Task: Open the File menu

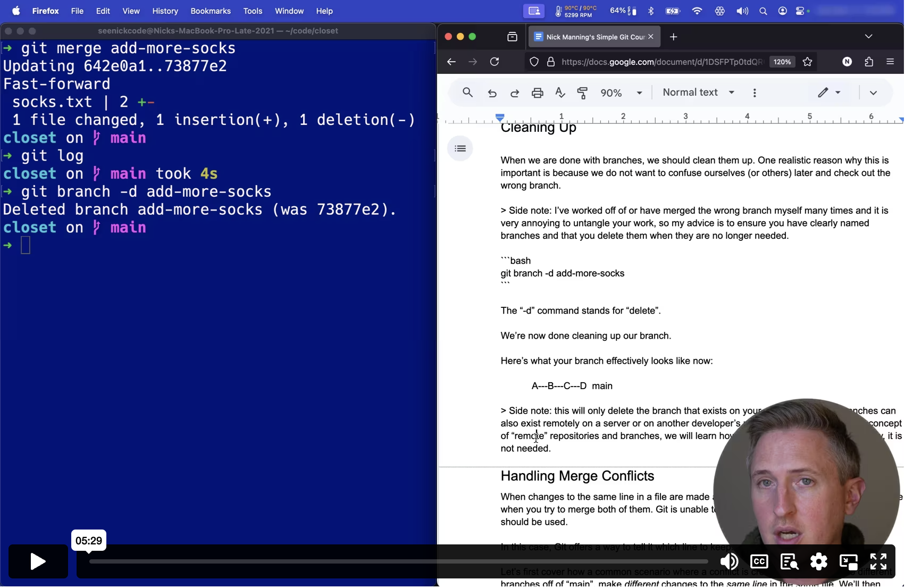Action: click(77, 11)
